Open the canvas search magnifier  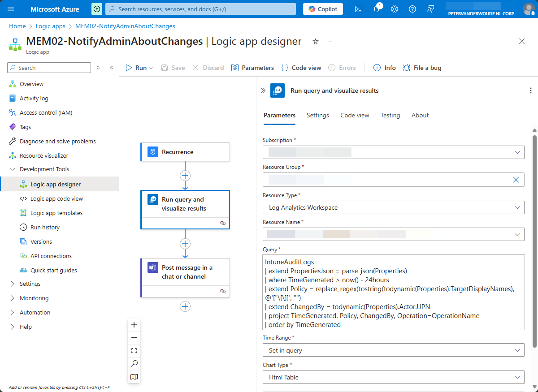tap(134, 364)
